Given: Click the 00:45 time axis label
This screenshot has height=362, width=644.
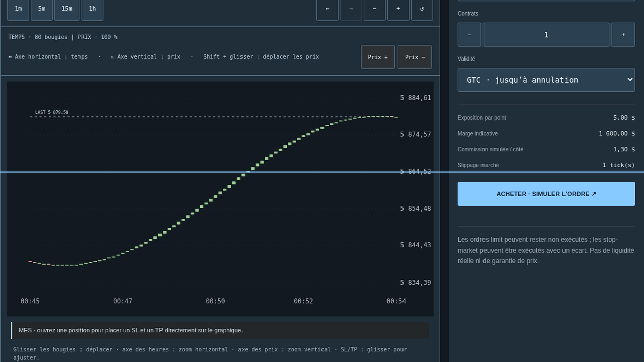Looking at the screenshot, I should 30,301.
